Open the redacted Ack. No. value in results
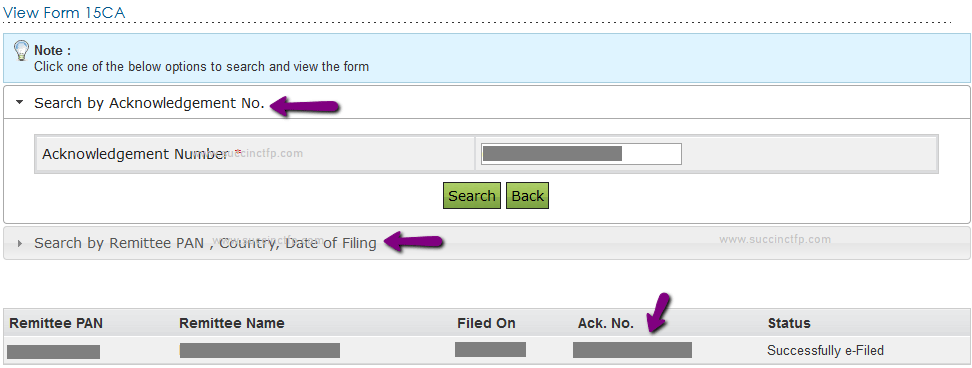The height and width of the screenshot is (368, 972). pyautogui.click(x=632, y=350)
